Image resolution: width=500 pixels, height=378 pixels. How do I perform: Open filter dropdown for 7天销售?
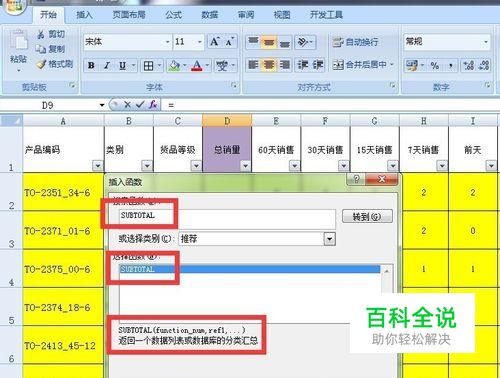[442, 165]
